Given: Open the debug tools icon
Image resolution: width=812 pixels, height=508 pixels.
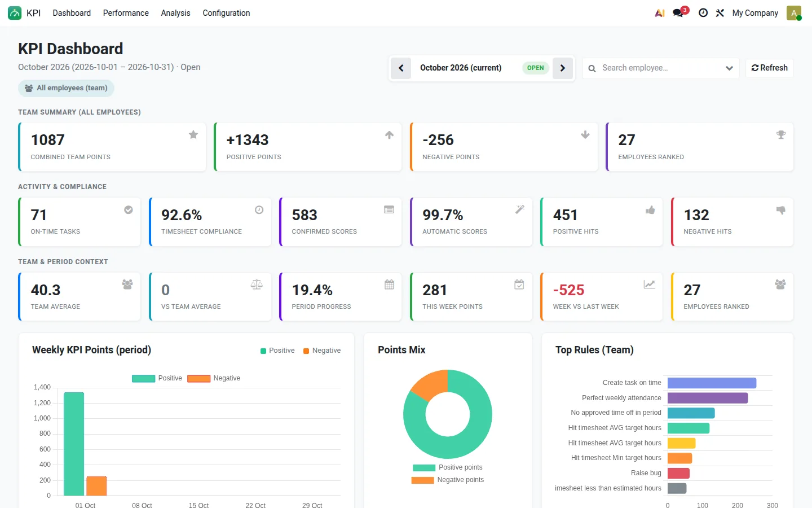Looking at the screenshot, I should pos(720,13).
